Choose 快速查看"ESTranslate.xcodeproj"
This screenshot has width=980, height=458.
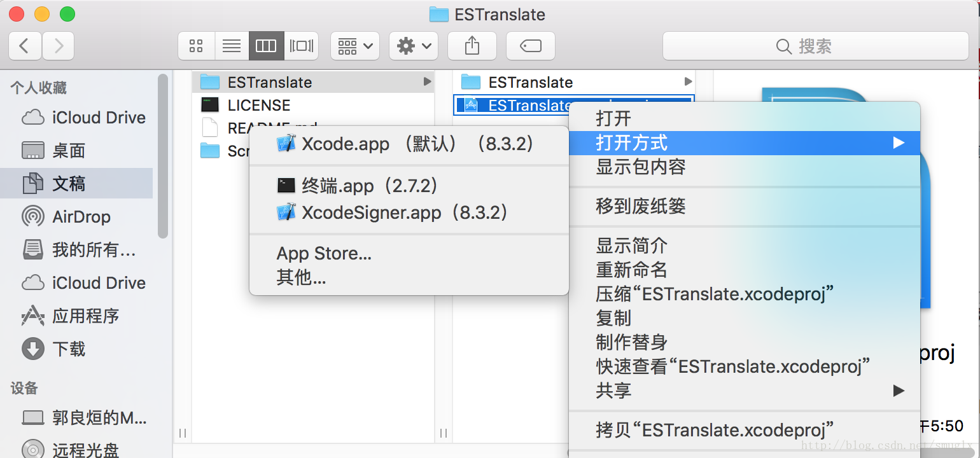(x=745, y=366)
